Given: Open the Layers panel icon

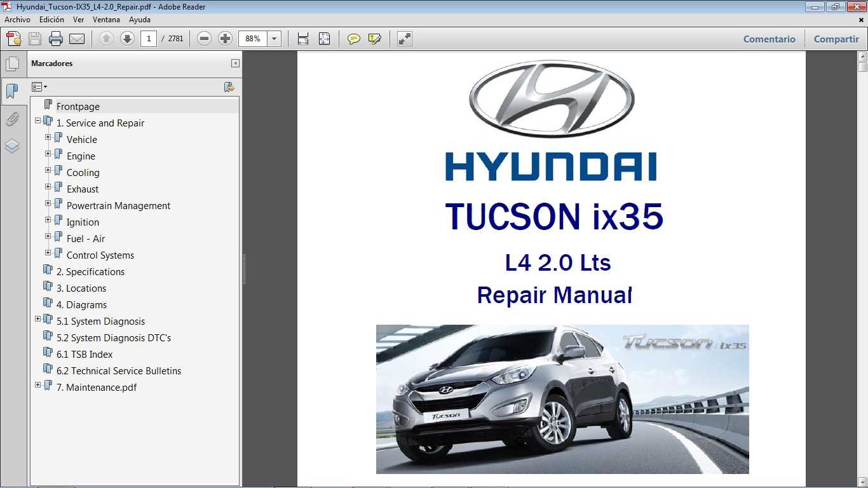Looking at the screenshot, I should pos(12,146).
